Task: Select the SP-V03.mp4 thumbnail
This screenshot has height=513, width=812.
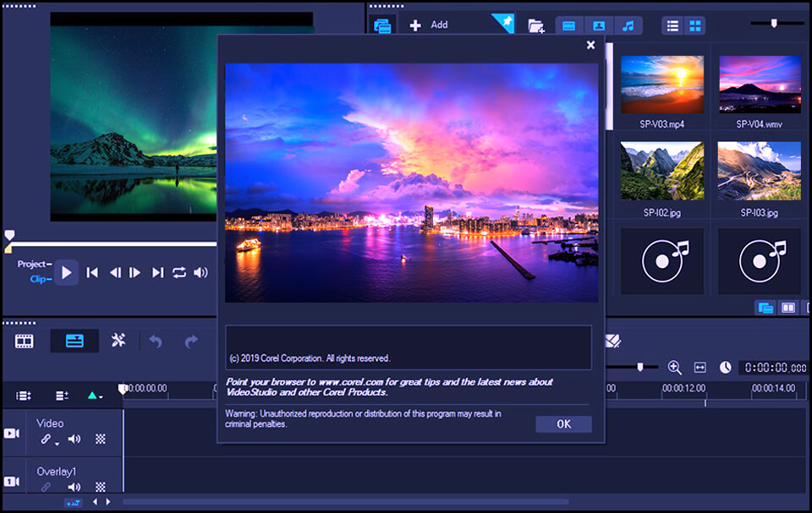Action: tap(662, 85)
